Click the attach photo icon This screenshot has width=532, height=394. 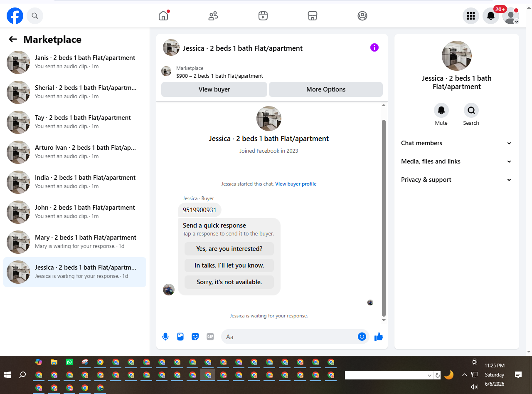(x=180, y=337)
